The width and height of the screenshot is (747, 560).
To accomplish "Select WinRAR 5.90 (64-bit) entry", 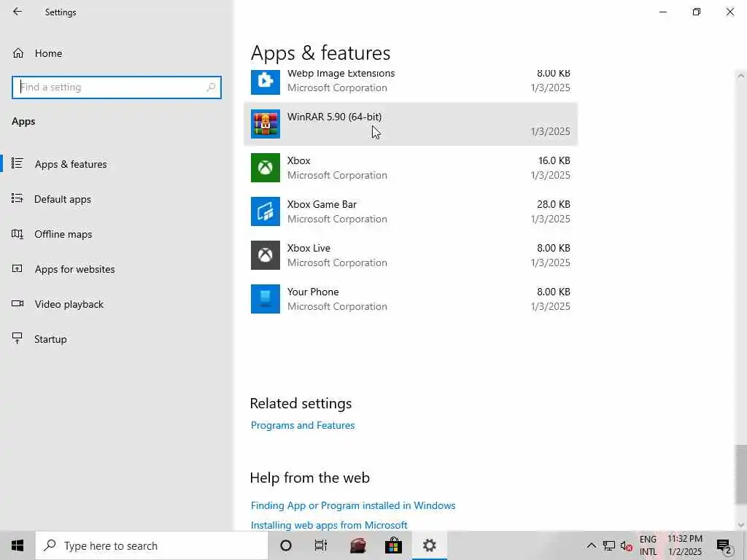I will (410, 124).
